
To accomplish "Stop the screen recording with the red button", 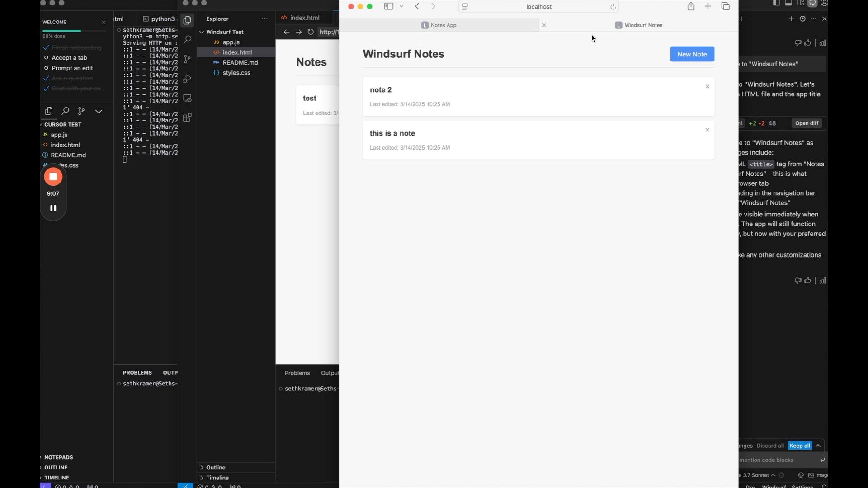I will click(x=53, y=177).
